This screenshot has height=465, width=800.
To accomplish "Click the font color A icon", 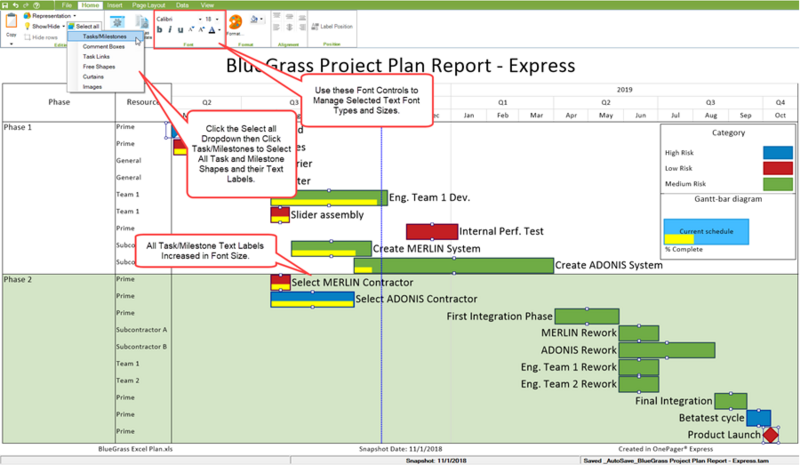I will tap(212, 30).
